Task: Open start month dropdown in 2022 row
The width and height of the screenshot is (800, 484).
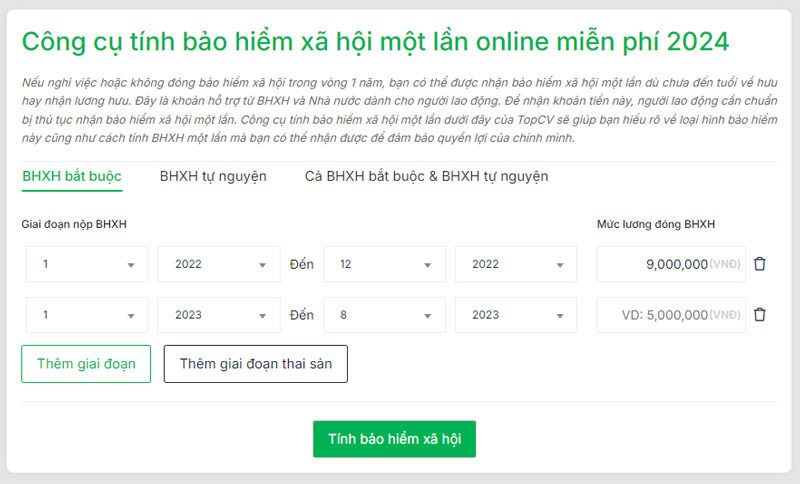Action: pos(87,264)
